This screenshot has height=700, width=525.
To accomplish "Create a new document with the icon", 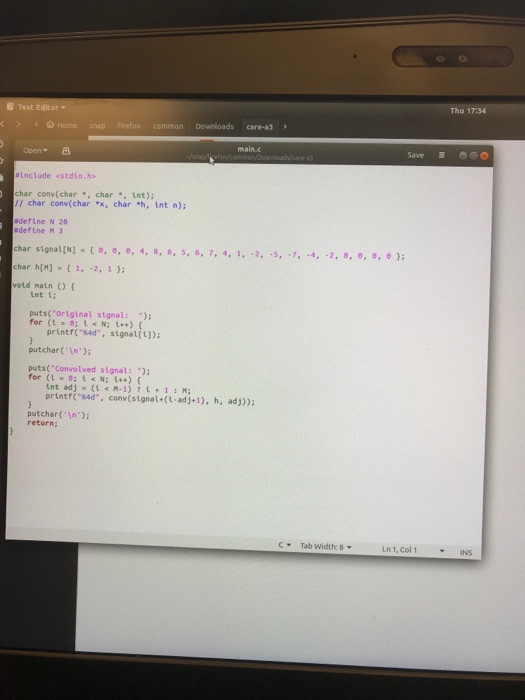I will tap(66, 151).
